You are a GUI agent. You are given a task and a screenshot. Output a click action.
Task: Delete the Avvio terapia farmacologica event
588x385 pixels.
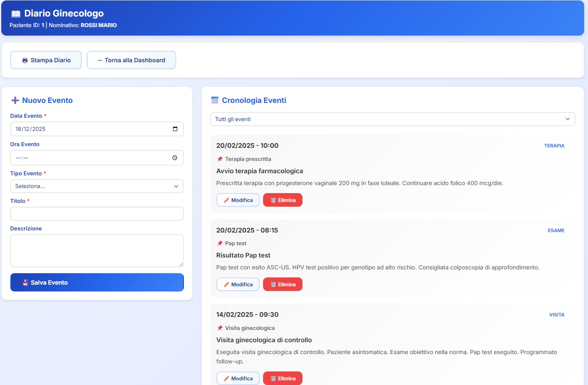click(283, 200)
